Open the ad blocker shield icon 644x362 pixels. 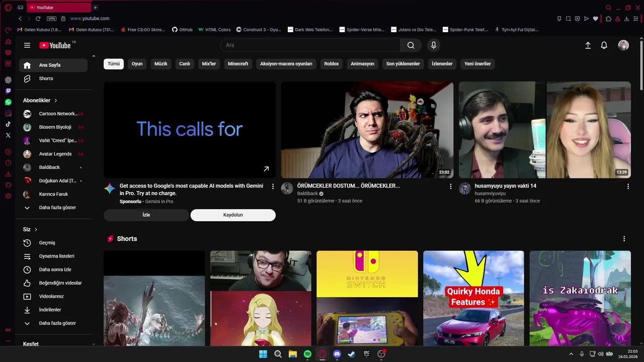(x=577, y=19)
